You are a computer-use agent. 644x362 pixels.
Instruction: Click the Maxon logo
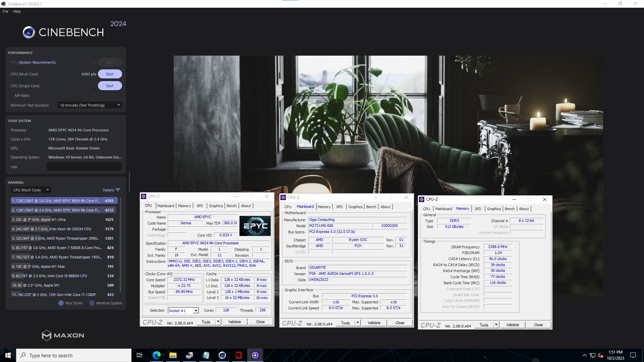(x=63, y=335)
